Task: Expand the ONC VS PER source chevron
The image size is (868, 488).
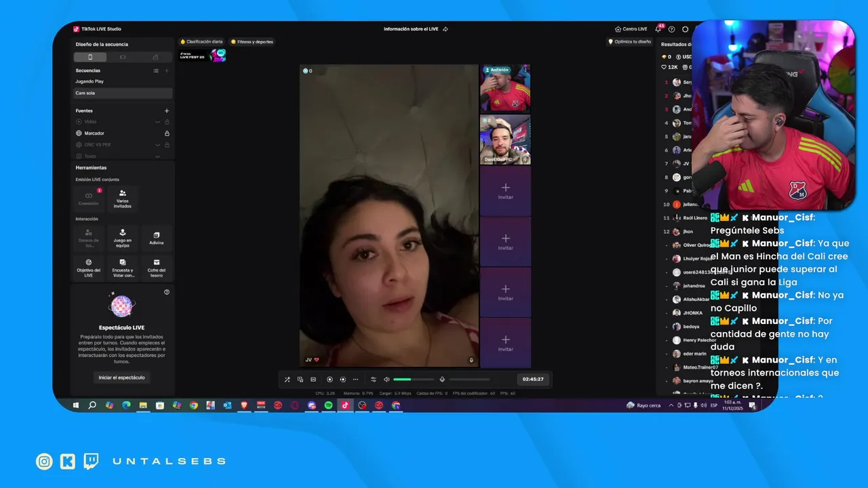Action: (157, 145)
